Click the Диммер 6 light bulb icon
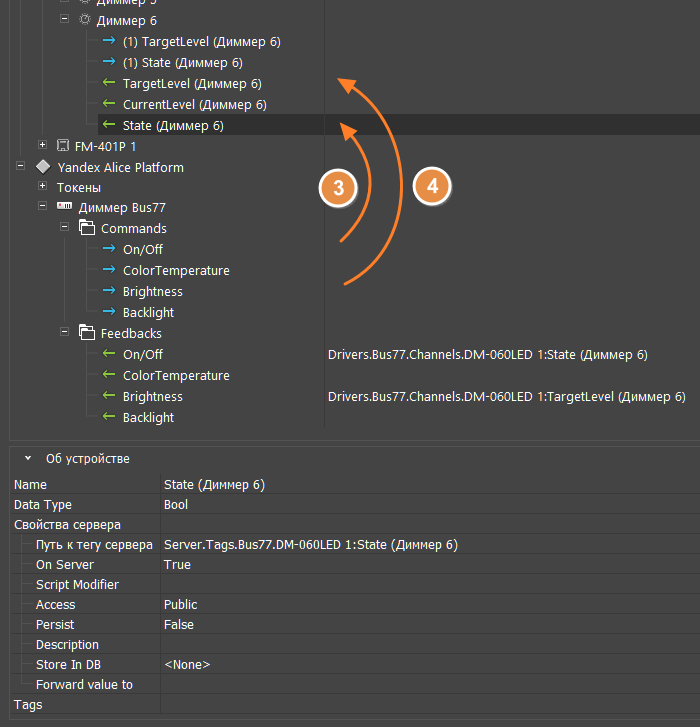The image size is (700, 727). click(x=85, y=20)
